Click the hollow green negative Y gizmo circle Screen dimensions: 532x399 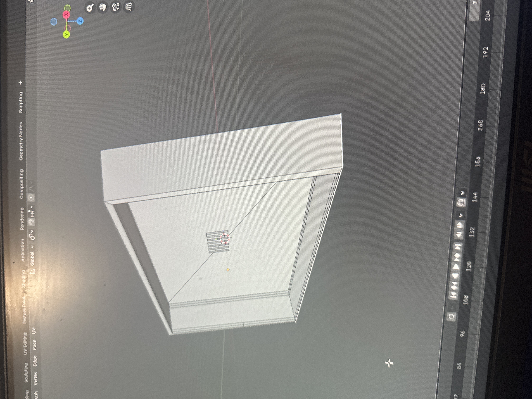[68, 8]
